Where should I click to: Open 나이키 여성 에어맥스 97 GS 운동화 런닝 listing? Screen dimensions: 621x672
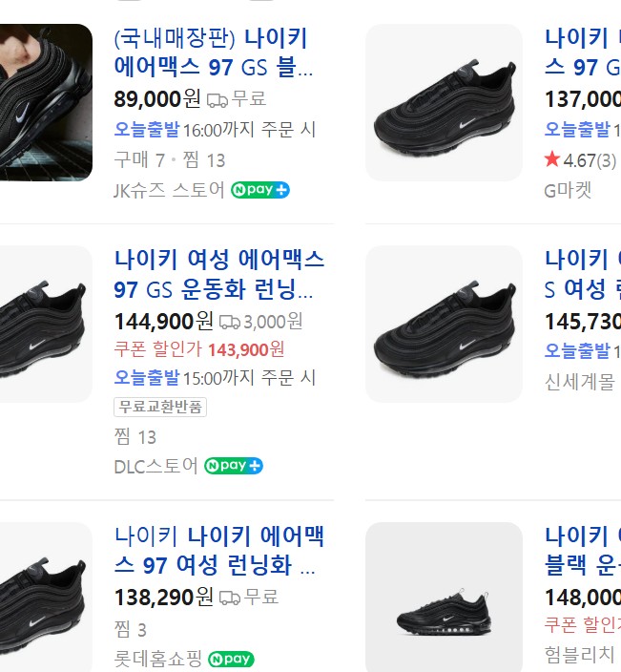click(x=218, y=274)
